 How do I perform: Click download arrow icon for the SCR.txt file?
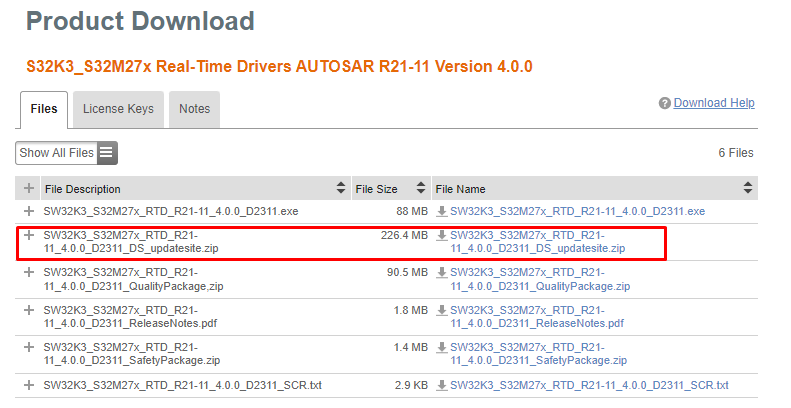click(x=441, y=385)
